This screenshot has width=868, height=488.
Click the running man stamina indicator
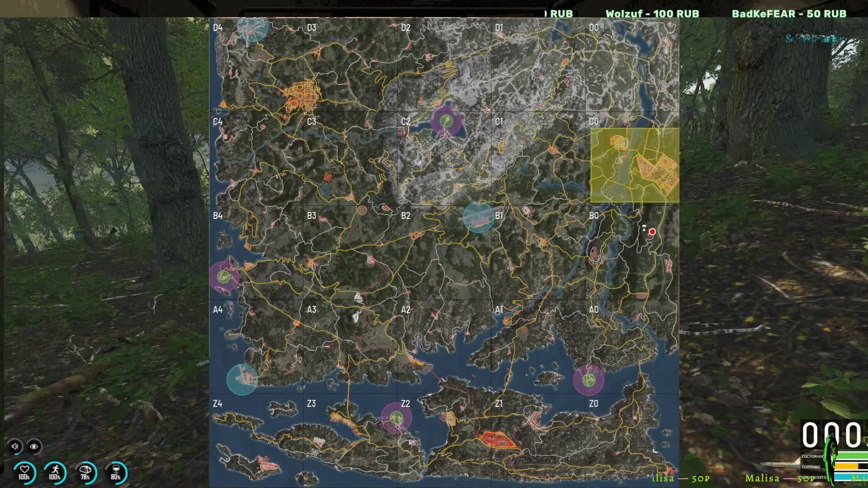tap(55, 473)
